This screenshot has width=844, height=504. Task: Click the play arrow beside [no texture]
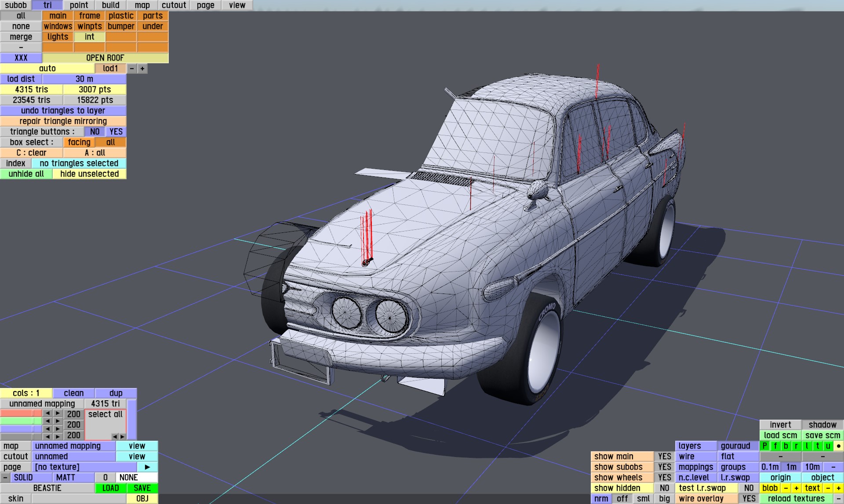[x=147, y=467]
